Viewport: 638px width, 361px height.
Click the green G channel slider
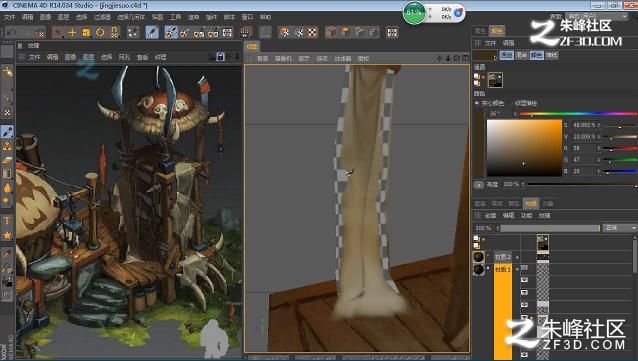point(620,160)
